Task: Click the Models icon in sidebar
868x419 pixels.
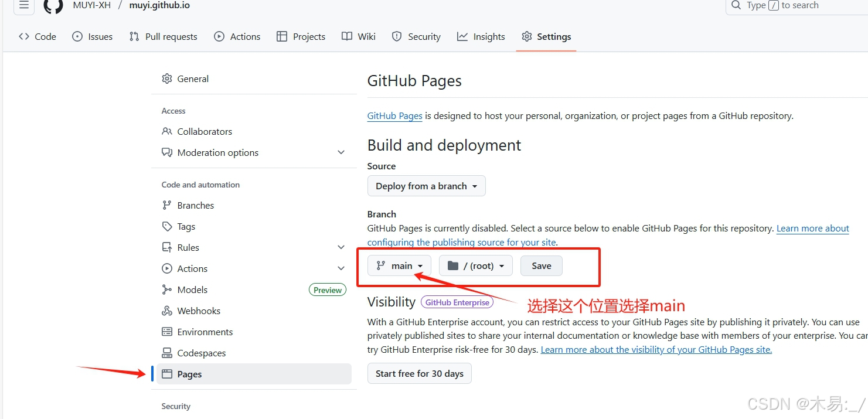Action: (x=167, y=289)
